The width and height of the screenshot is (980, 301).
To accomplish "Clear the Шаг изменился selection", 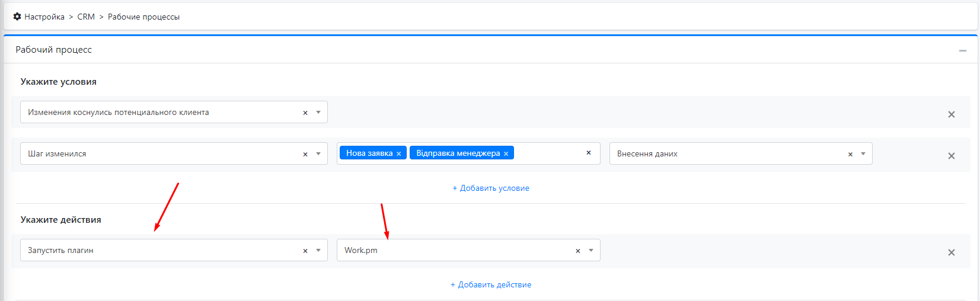I will (305, 154).
